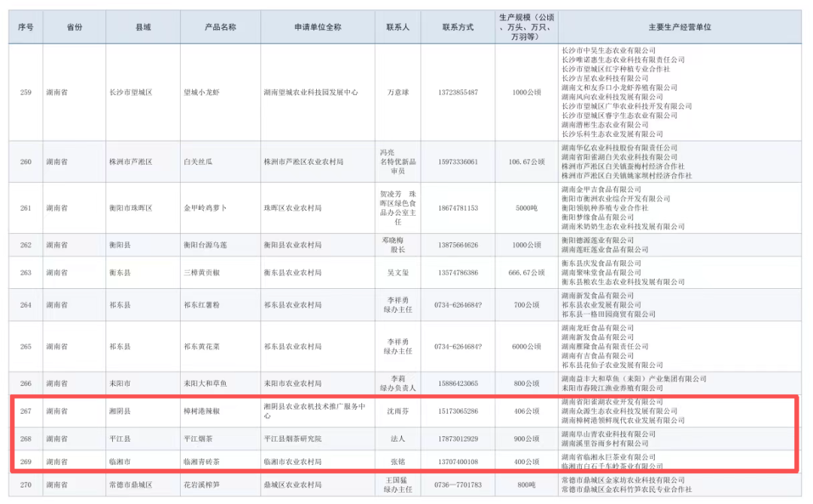Screen dimensions: 813x504
Task: Click the phone number 13723855487
Action: click(x=458, y=93)
